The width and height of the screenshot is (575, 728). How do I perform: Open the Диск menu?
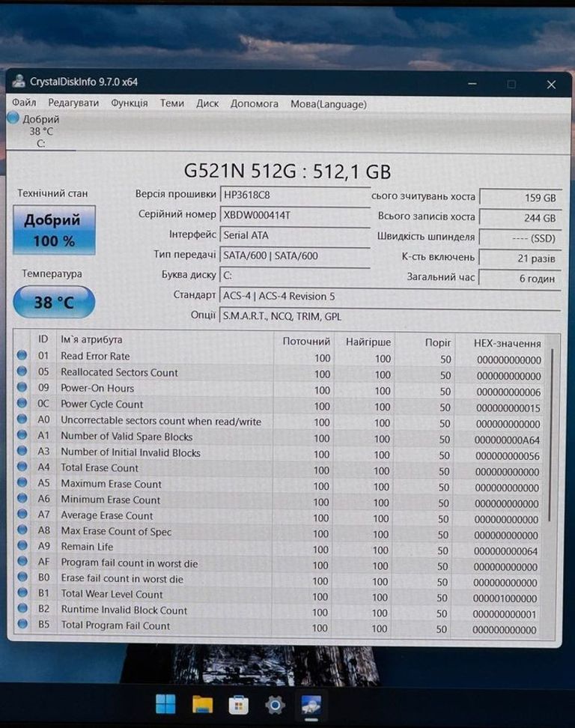coord(207,104)
